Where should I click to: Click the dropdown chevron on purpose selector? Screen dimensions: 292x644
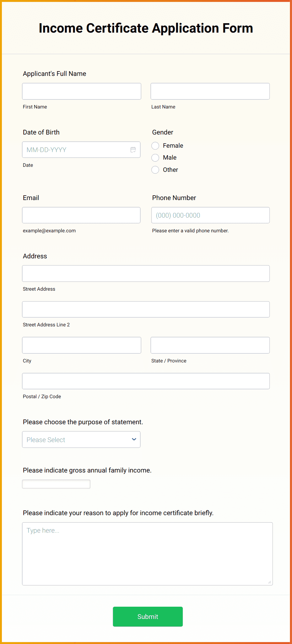tap(134, 439)
